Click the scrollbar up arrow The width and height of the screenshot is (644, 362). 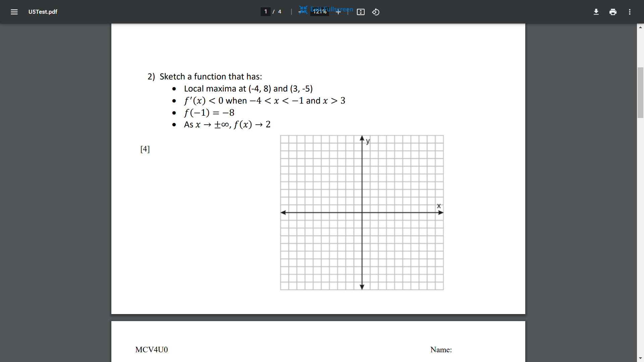coord(640,27)
